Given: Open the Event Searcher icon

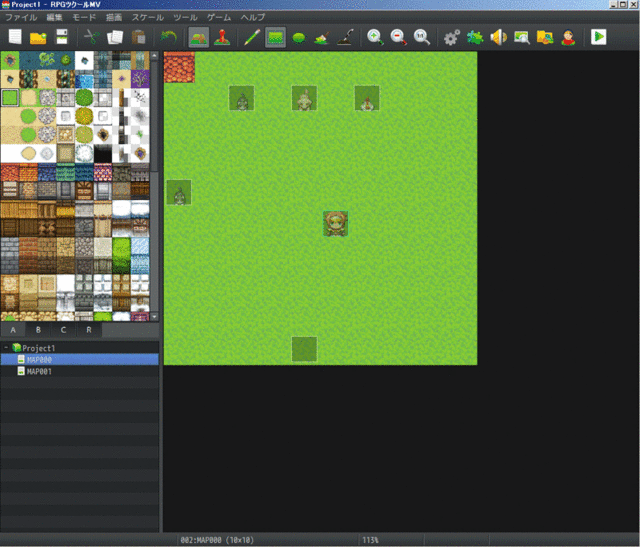Looking at the screenshot, I should (522, 38).
